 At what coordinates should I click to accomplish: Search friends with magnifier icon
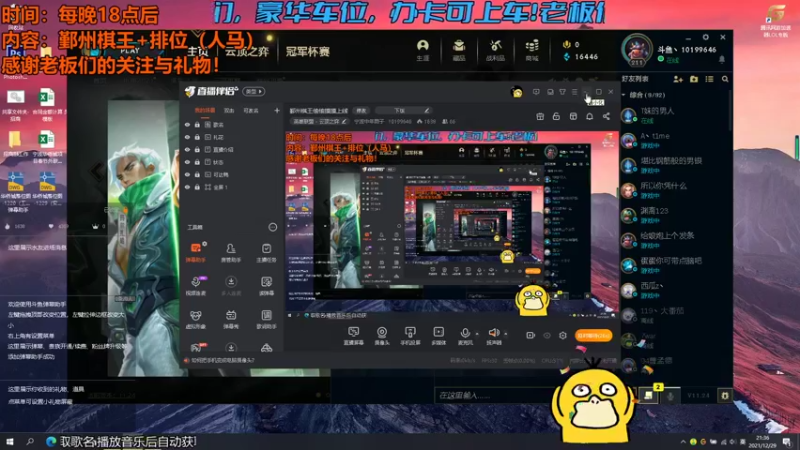pos(725,79)
